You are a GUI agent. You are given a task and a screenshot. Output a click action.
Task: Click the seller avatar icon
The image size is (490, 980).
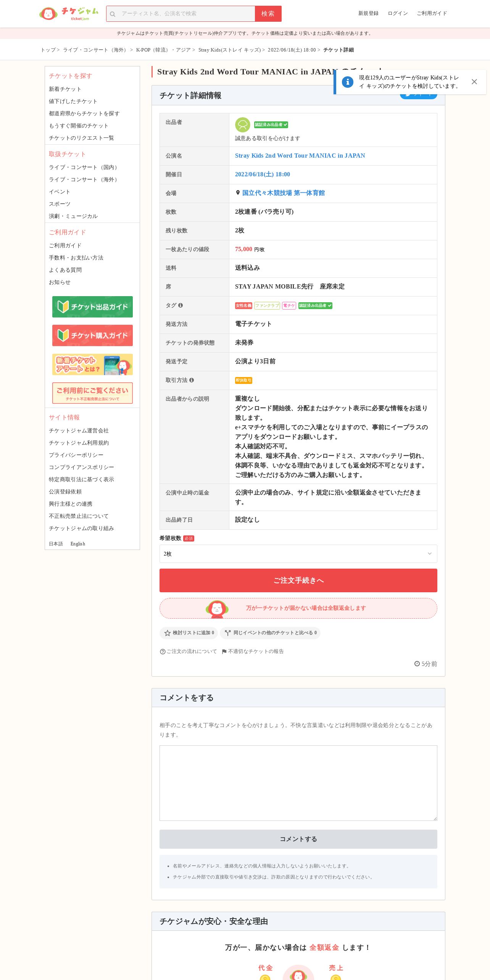tap(242, 125)
